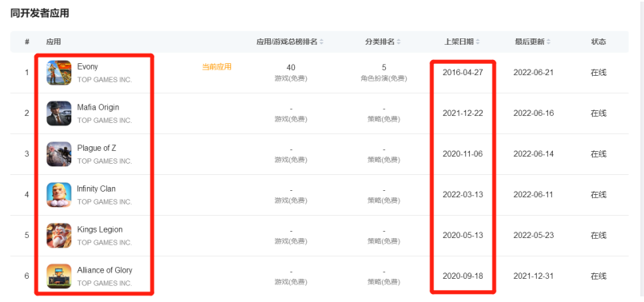Sort by 上架日期 column
This screenshot has height=302, width=644.
462,42
